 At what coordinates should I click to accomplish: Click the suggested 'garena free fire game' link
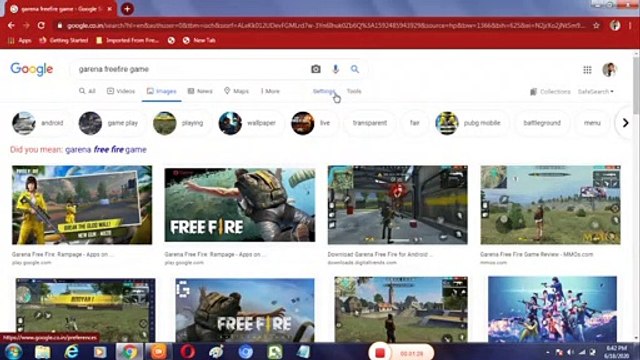(x=106, y=149)
